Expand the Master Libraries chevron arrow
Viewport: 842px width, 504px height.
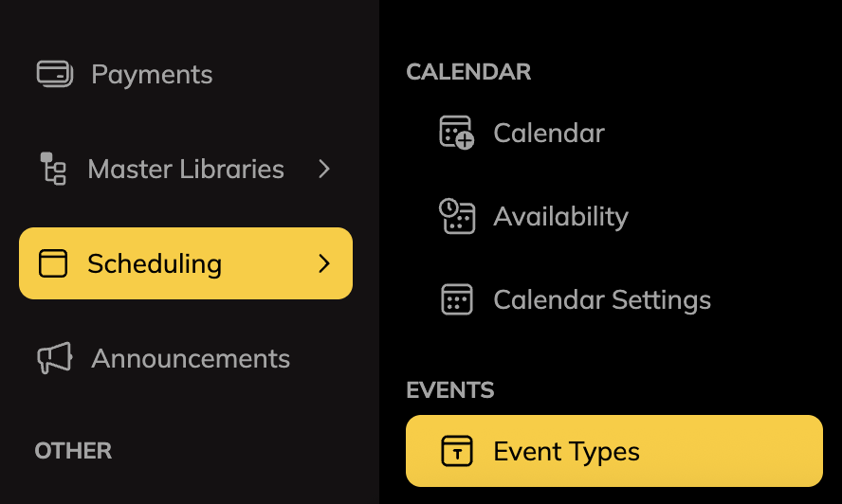pos(324,169)
